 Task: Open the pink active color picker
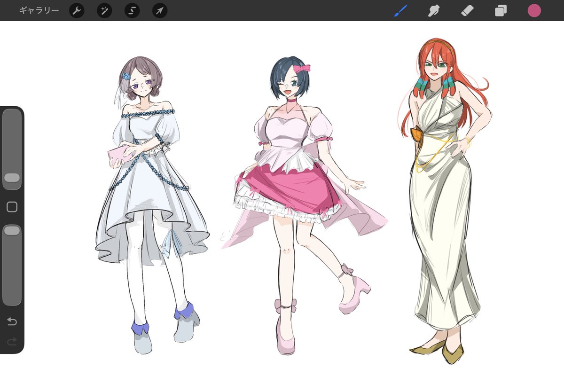click(534, 10)
